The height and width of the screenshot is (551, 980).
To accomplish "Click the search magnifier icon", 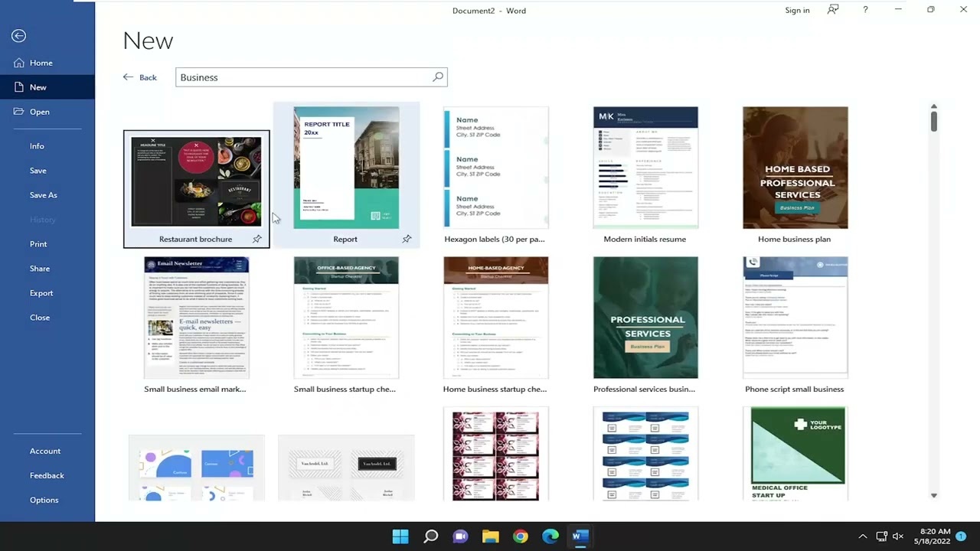I will 437,77.
